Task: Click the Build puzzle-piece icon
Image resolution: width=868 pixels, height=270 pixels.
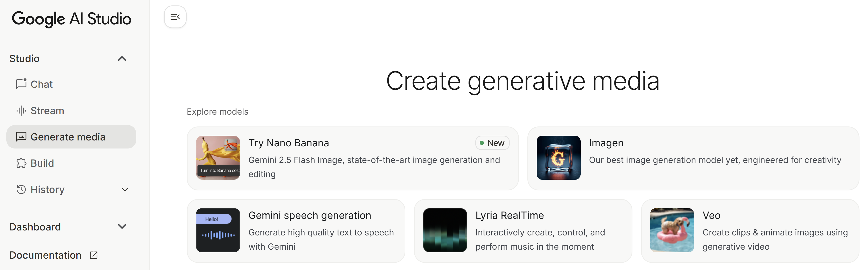Action: 21,163
